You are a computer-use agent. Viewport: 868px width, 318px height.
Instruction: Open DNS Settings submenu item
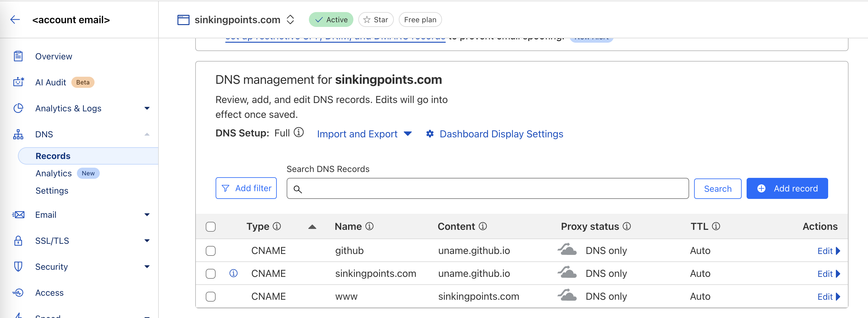pyautogui.click(x=52, y=191)
